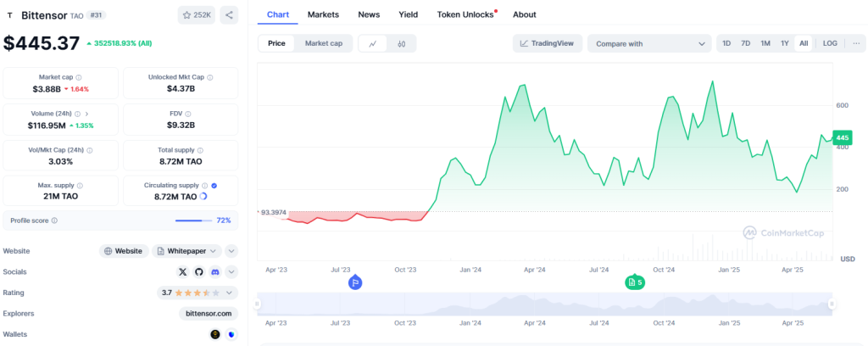Click the Profile score 72% bar
The width and height of the screenshot is (868, 346).
coord(194,220)
